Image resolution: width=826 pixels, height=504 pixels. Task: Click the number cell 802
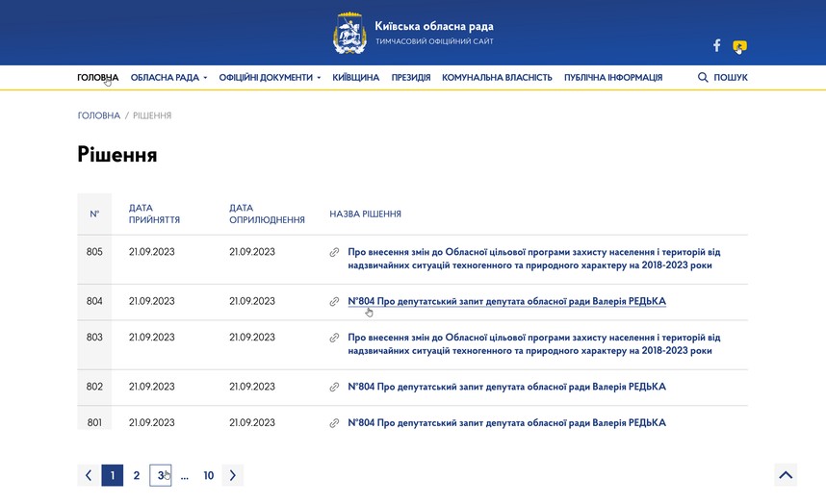point(94,387)
